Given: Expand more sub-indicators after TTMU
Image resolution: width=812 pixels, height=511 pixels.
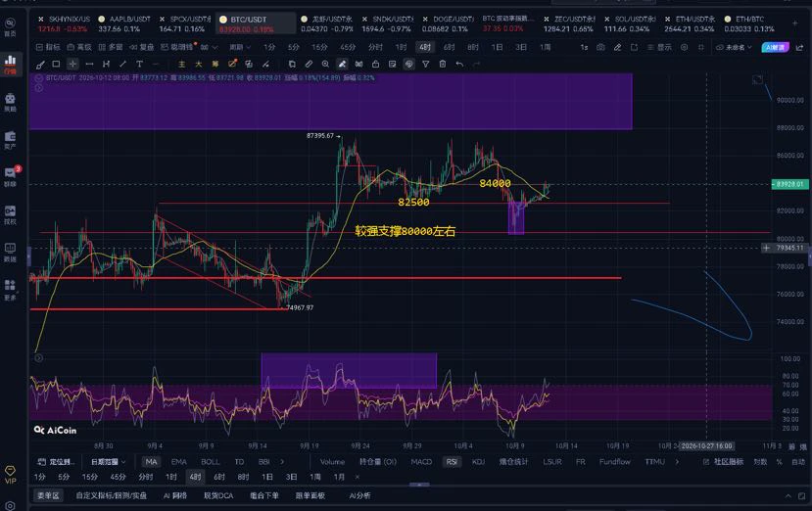Looking at the screenshot, I should [x=677, y=461].
